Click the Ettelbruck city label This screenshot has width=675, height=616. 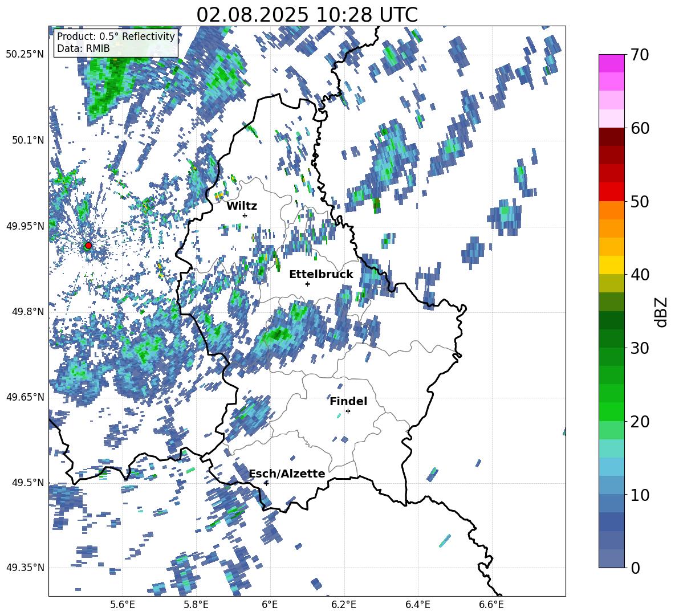coord(321,275)
